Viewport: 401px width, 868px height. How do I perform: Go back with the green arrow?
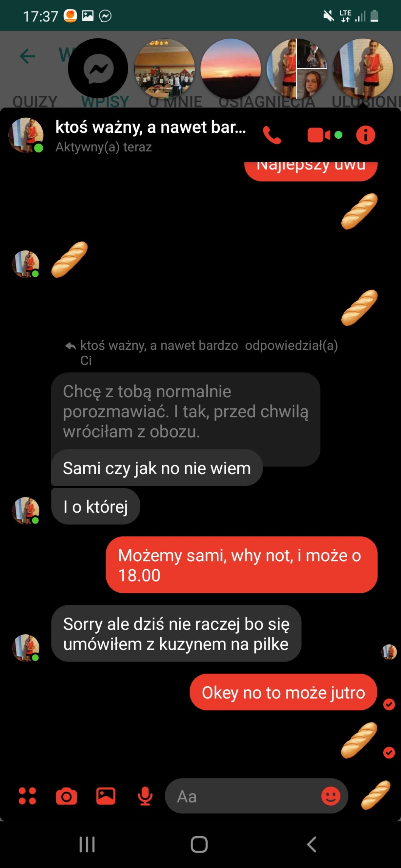pos(27,56)
